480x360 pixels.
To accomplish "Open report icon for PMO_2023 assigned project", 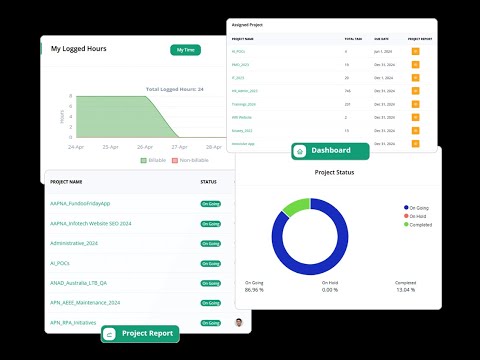I will (415, 64).
